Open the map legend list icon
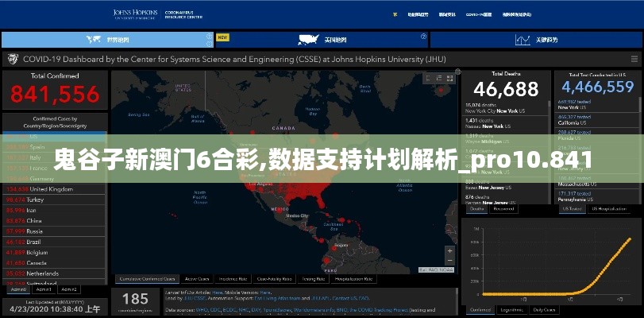This screenshot has height=318, width=644. tap(438, 78)
